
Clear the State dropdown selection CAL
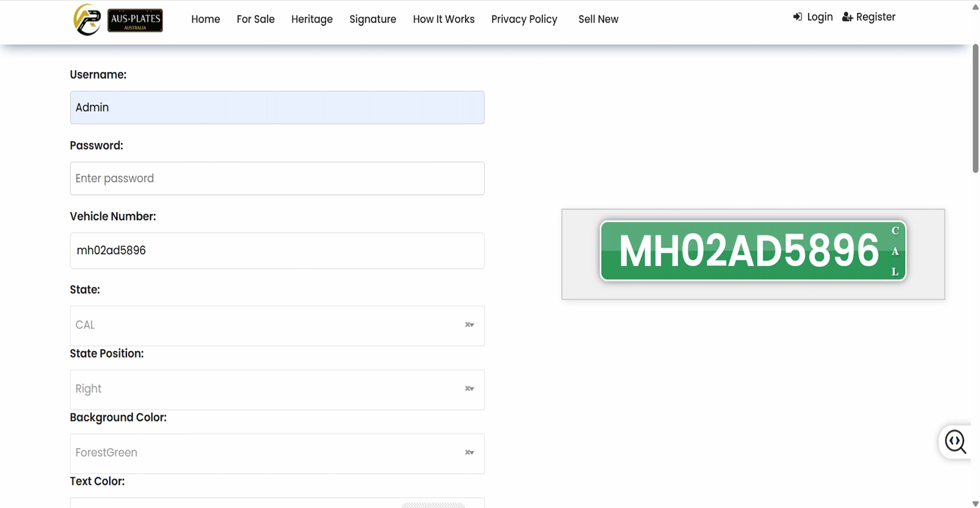pyautogui.click(x=467, y=325)
